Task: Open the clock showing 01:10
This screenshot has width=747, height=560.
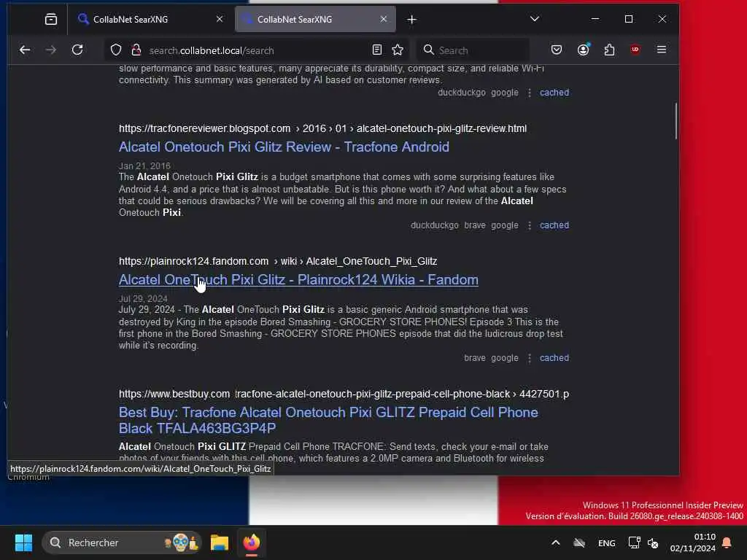Action: click(693, 542)
